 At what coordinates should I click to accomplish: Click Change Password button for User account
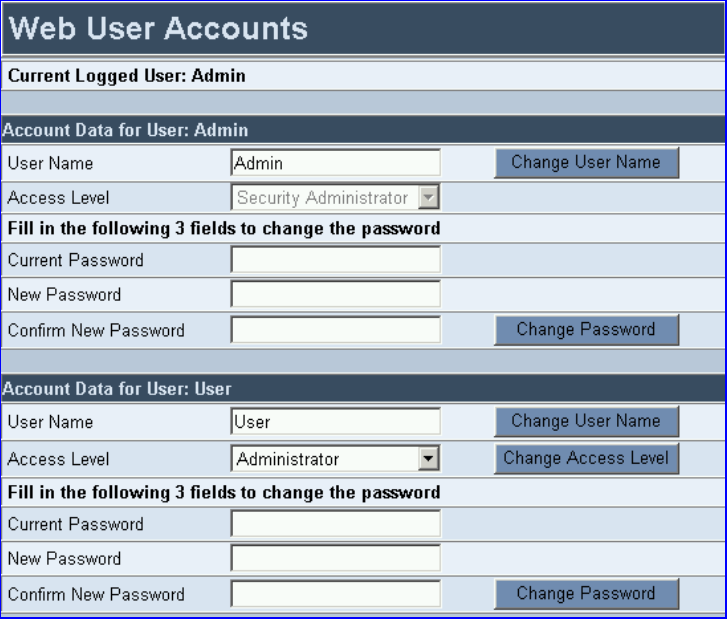pos(587,593)
